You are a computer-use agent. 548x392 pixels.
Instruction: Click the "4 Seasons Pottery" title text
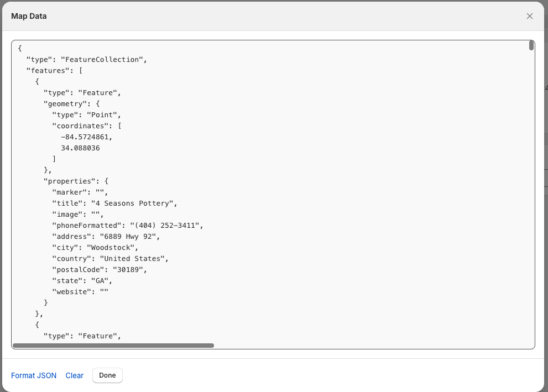click(133, 203)
